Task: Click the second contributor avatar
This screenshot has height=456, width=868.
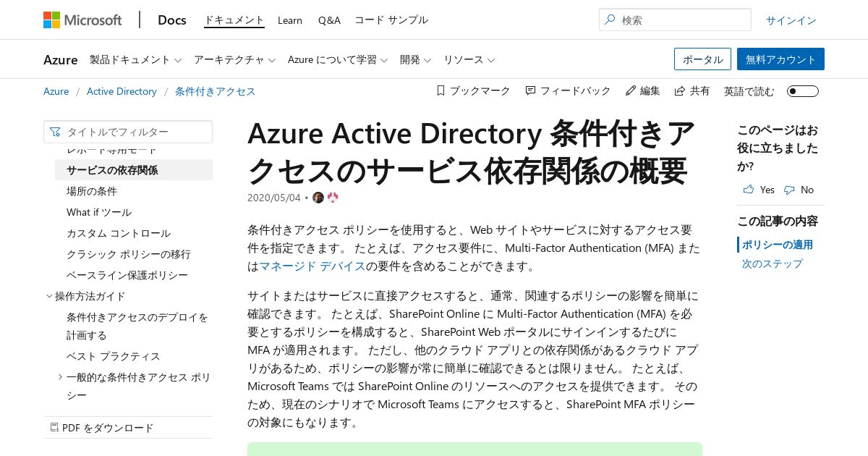Action: pyautogui.click(x=333, y=198)
